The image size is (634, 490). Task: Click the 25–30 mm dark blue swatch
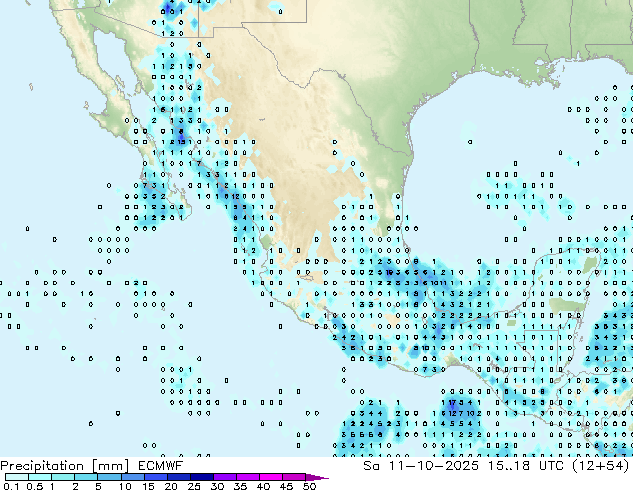pyautogui.click(x=201, y=477)
